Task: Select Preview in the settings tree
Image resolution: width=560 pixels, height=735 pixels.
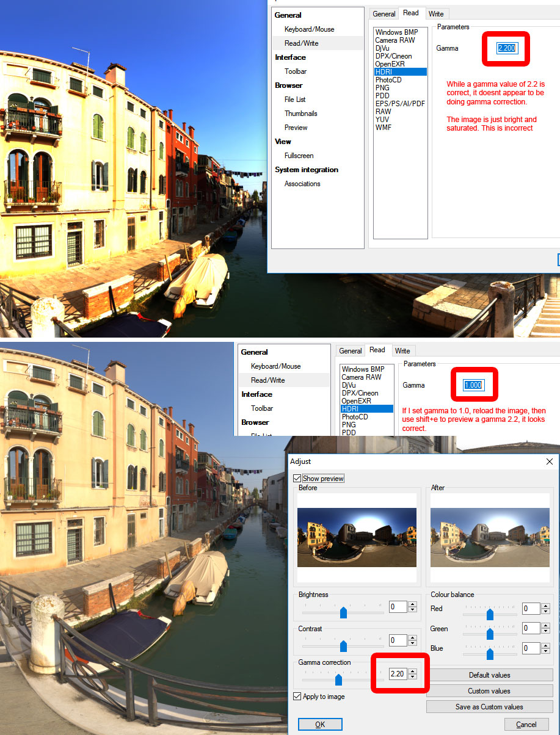Action: [x=296, y=128]
